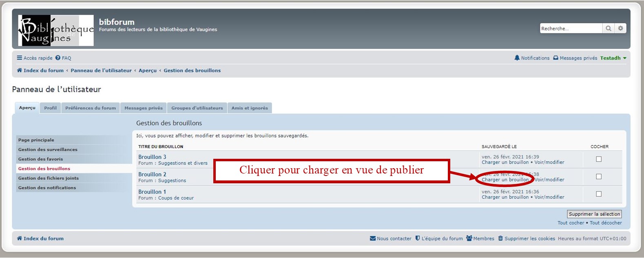
Task: Open Messages privés inbox icon
Action: pos(555,58)
